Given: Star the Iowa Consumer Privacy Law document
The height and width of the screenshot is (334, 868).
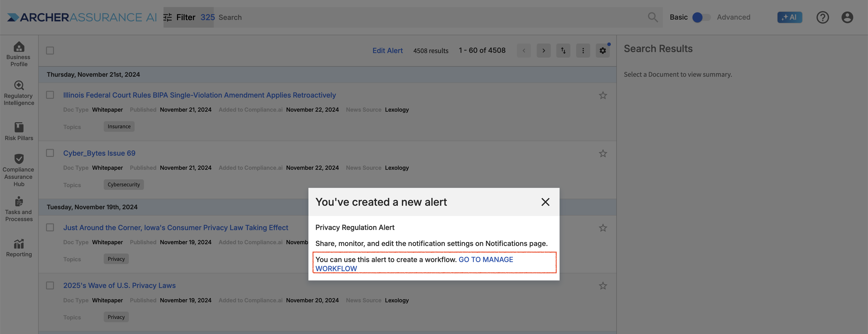Looking at the screenshot, I should coord(603,228).
